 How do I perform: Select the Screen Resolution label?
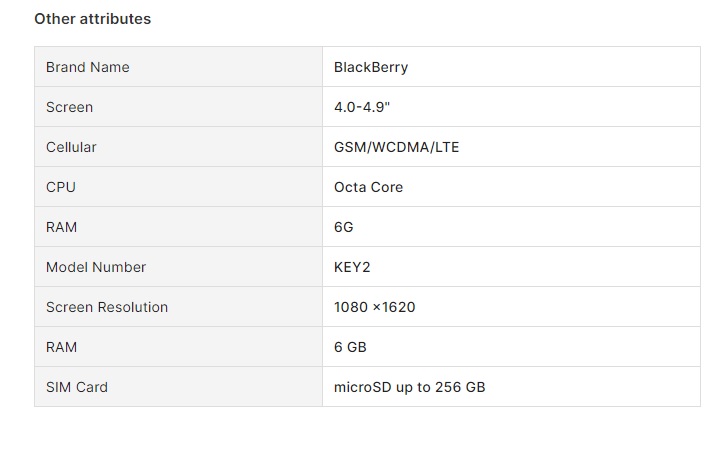tap(107, 307)
